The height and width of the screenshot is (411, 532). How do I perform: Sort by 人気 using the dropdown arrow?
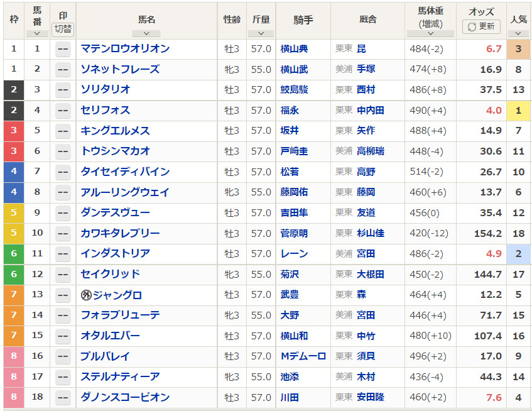click(518, 33)
